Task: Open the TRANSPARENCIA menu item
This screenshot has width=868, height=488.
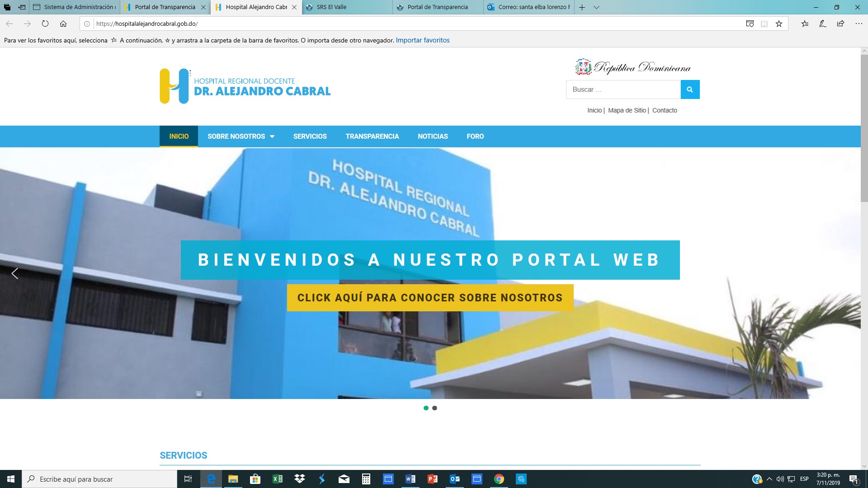Action: pos(372,136)
